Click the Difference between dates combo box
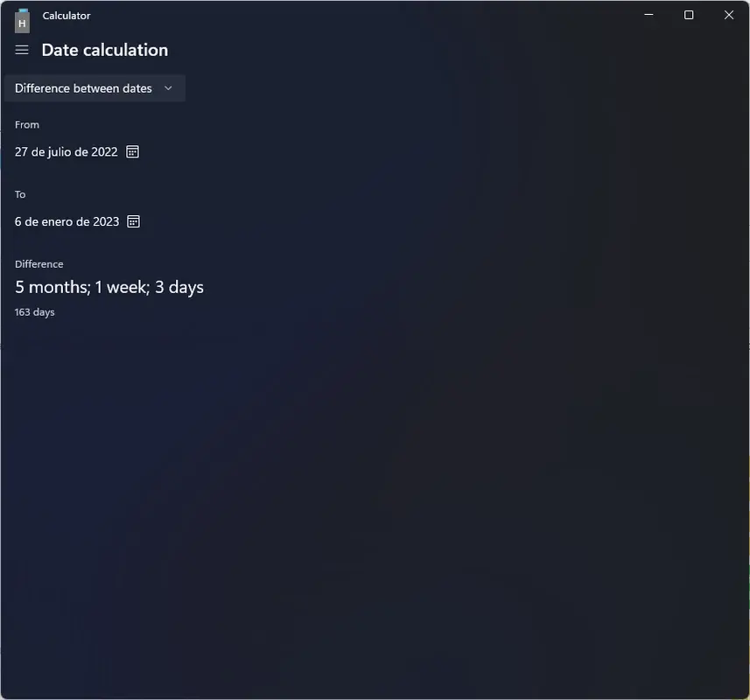 pyautogui.click(x=95, y=87)
